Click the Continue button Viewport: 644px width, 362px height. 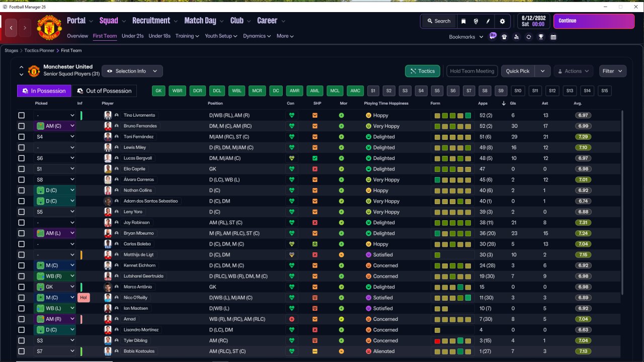(x=594, y=21)
